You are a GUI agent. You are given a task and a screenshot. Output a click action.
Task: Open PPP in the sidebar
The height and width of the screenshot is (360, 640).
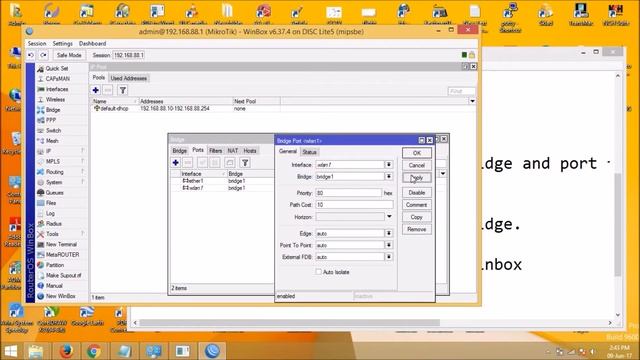pyautogui.click(x=51, y=120)
